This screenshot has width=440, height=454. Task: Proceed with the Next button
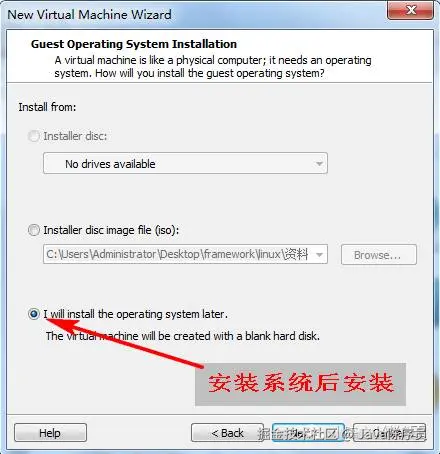click(308, 433)
